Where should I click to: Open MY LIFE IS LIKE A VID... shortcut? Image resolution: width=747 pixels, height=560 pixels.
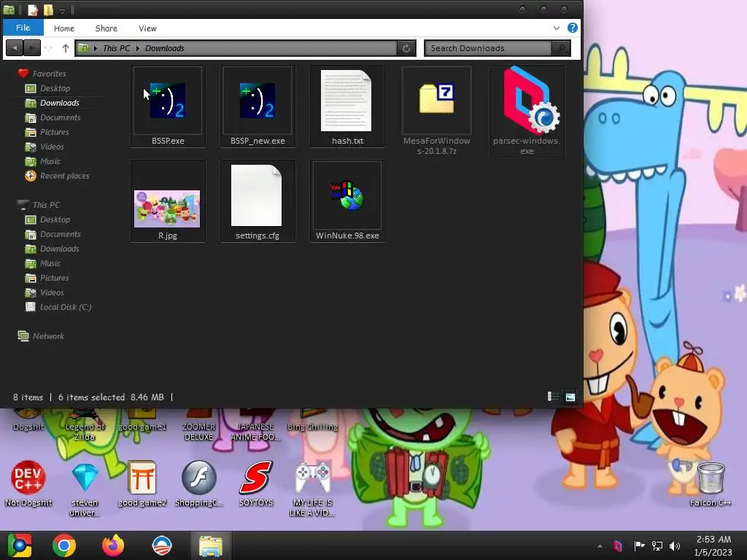pos(312,489)
